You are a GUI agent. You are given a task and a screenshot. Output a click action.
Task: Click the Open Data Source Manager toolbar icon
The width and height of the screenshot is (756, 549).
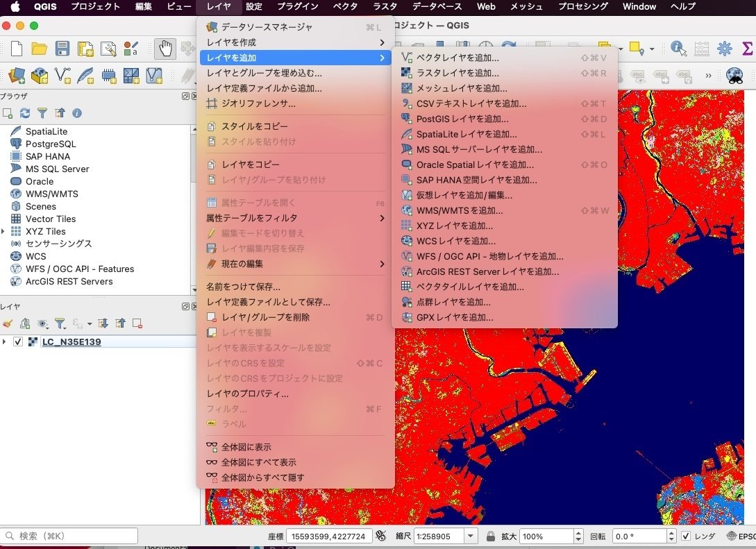(17, 76)
